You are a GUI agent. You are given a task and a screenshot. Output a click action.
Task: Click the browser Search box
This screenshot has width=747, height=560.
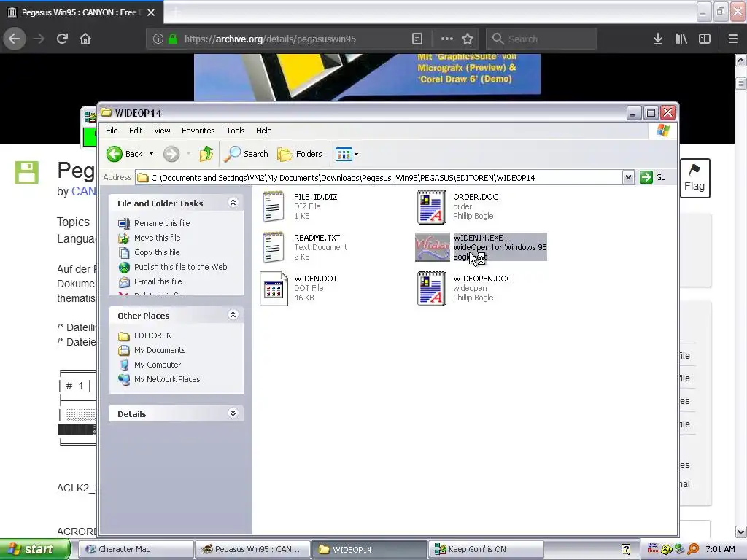pyautogui.click(x=541, y=39)
